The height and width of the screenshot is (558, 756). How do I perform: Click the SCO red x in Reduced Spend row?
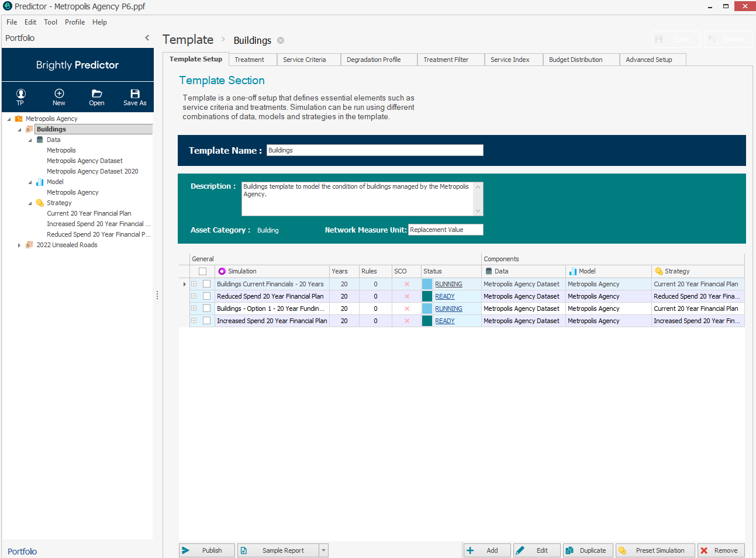click(407, 296)
